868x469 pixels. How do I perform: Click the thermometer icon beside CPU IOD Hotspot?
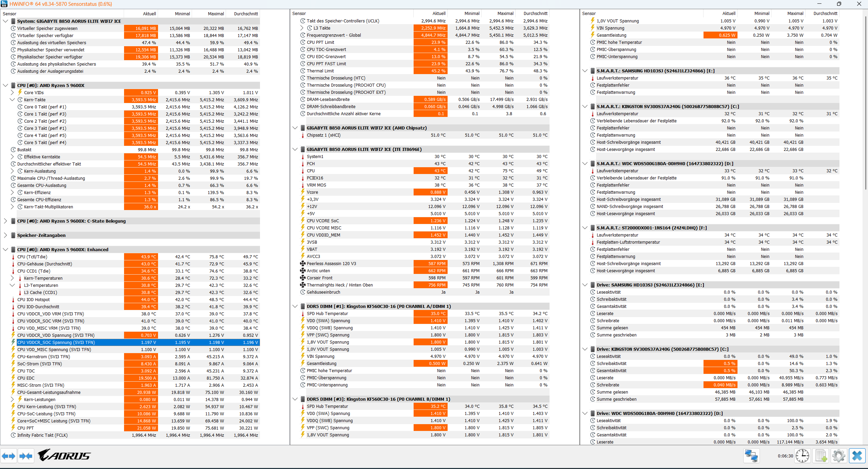13,300
